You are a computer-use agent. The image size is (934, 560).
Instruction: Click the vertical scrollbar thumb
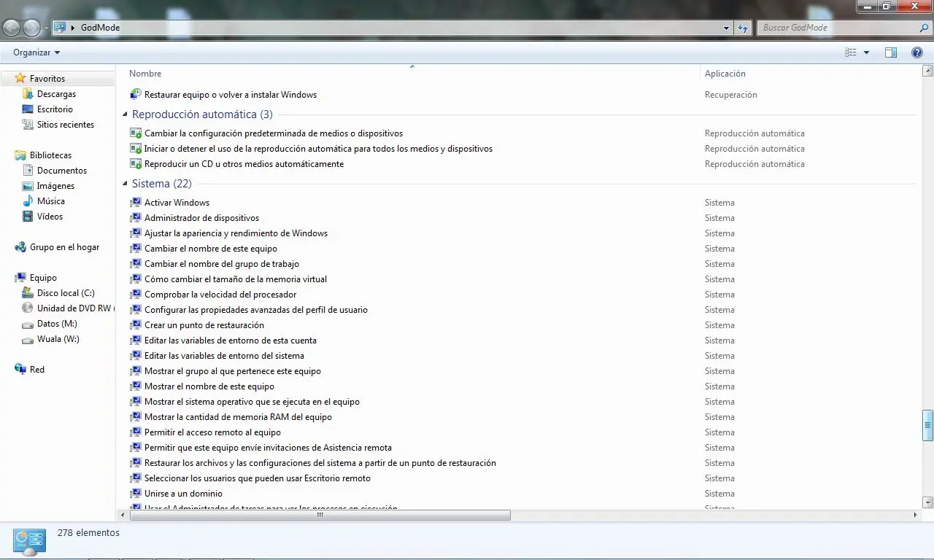[x=927, y=425]
